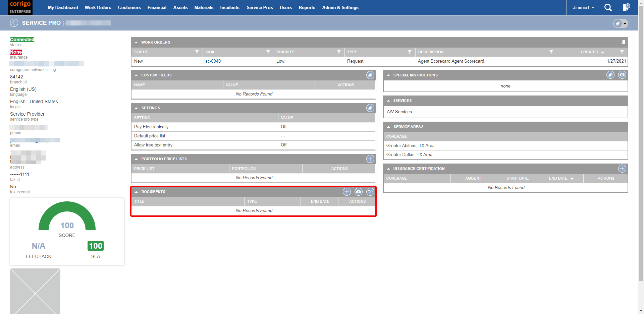
Task: Open Admin & Settings menu
Action: click(340, 7)
